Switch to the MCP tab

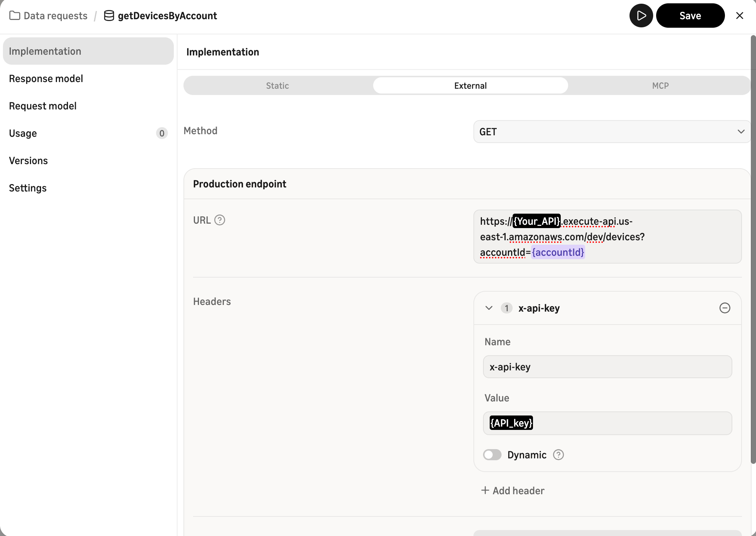tap(660, 86)
